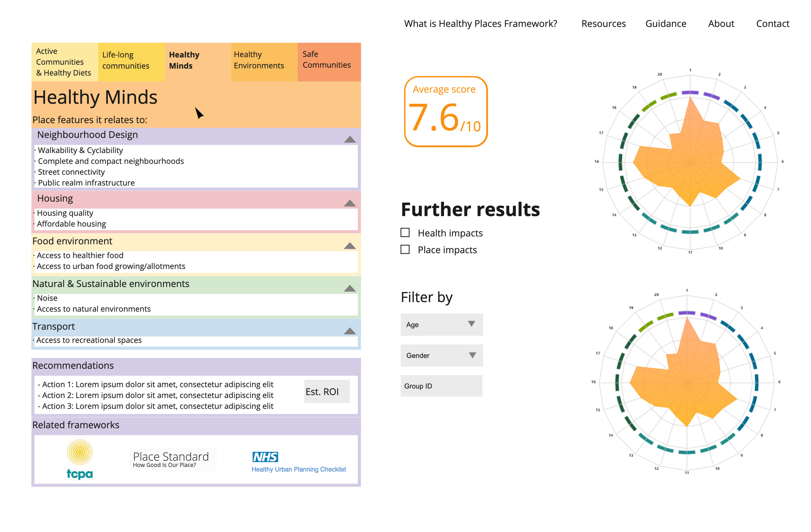This screenshot has width=811, height=532.
Task: Click the cursor arrow on Healthy Minds banner
Action: [x=199, y=112]
